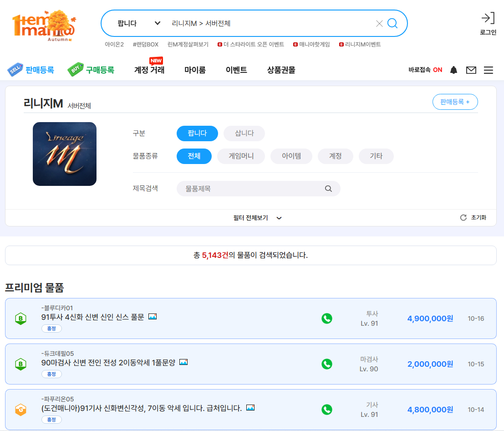Viewport: 504px width, 431px height.
Task: Open 상품권몰 menu
Action: (281, 70)
